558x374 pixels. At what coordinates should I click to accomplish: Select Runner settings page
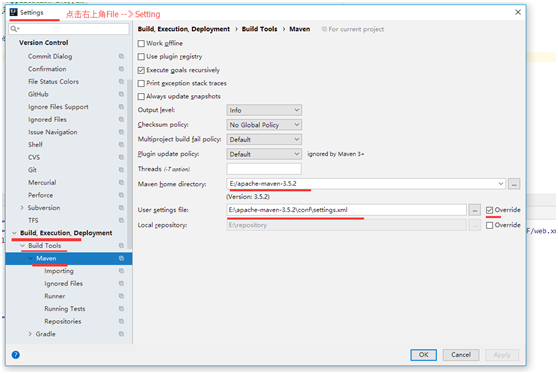[54, 296]
